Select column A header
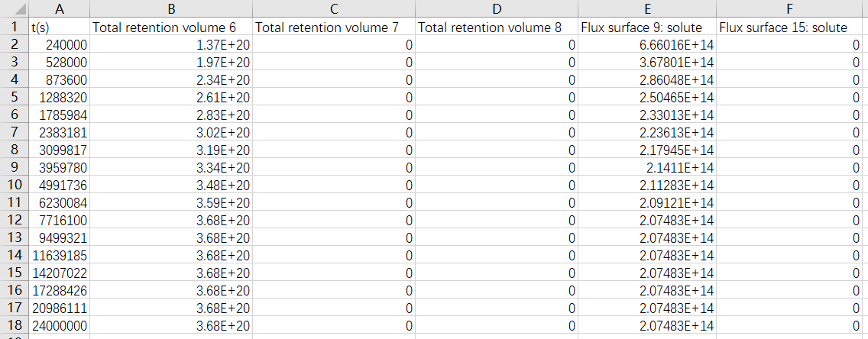 (x=60, y=9)
